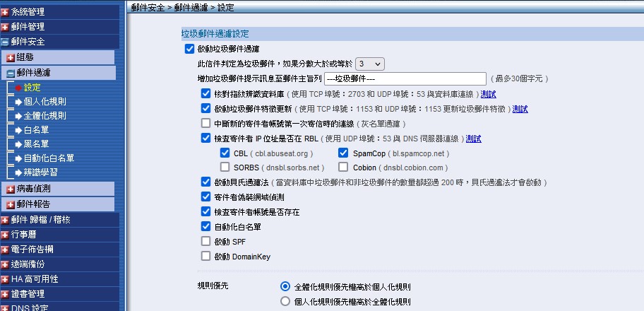644x311 pixels.
Task: Collapse the 郵件安全 minus icon
Action: (x=5, y=42)
